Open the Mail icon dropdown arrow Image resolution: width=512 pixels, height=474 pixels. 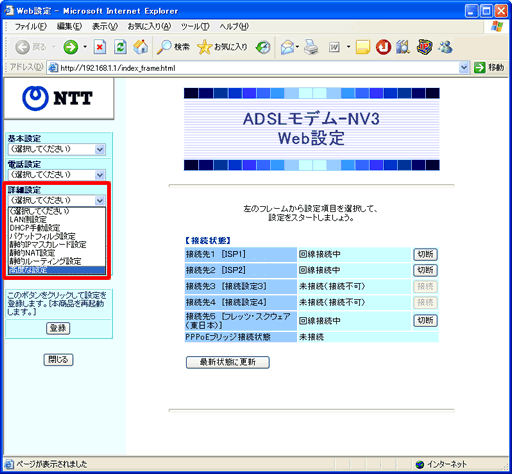[x=297, y=47]
